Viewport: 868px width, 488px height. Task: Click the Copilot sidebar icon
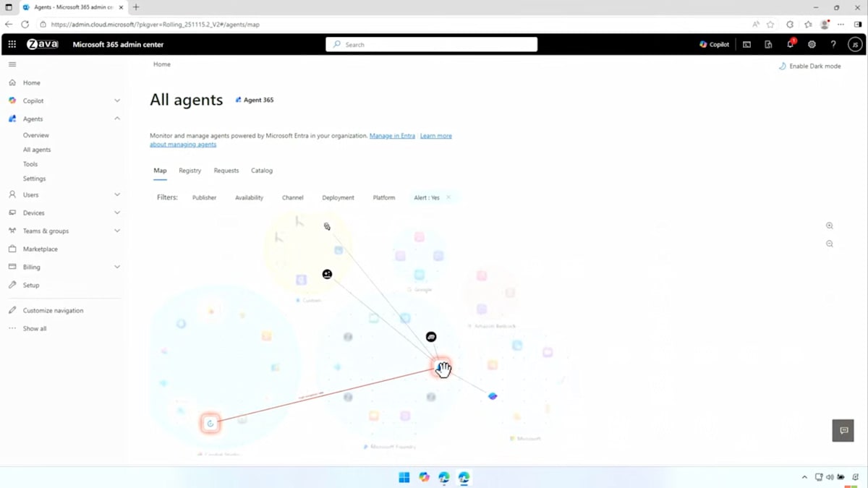tap(12, 100)
